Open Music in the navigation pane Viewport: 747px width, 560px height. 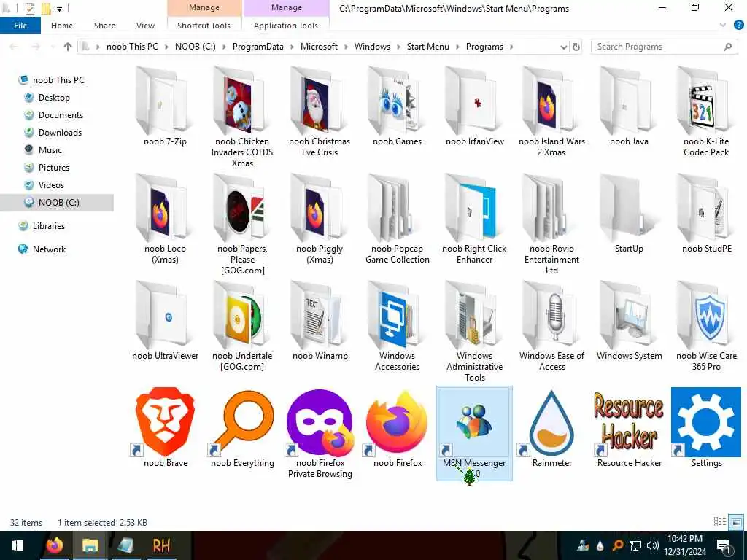(50, 150)
